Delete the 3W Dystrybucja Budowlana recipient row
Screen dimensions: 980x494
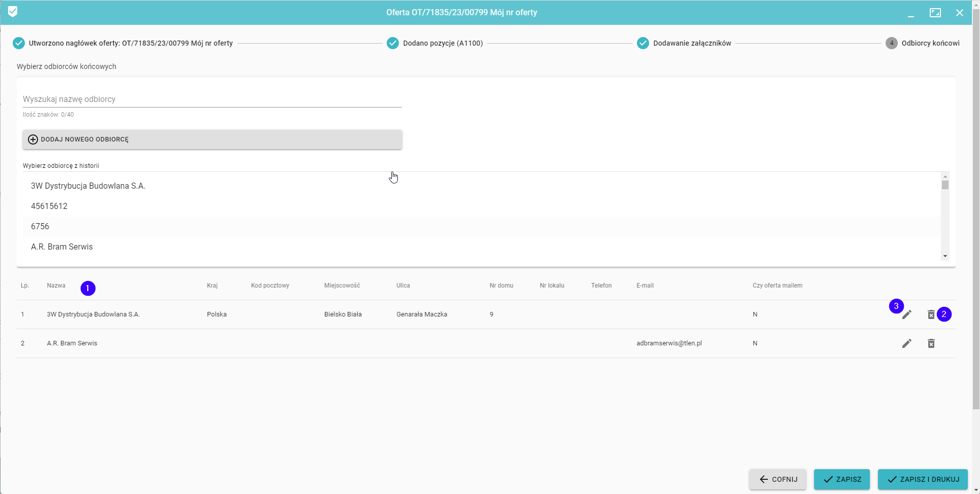(x=931, y=315)
